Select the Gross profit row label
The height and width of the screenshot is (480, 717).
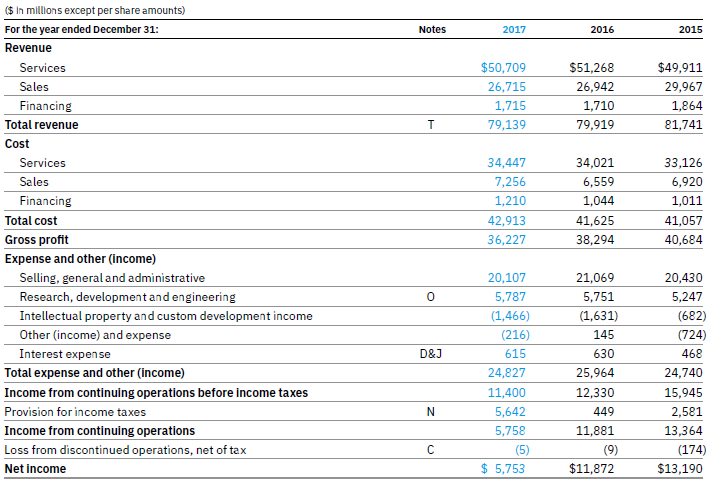coord(37,240)
